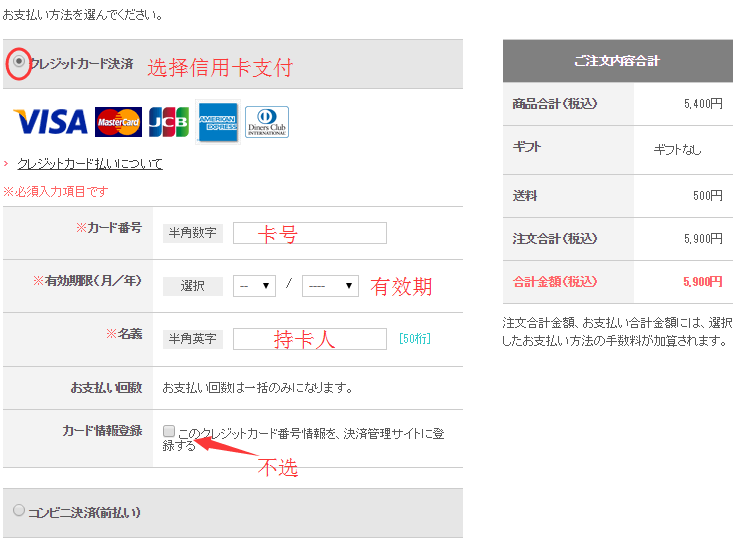Focus the カード番号 input field
The width and height of the screenshot is (742, 540).
tap(309, 233)
